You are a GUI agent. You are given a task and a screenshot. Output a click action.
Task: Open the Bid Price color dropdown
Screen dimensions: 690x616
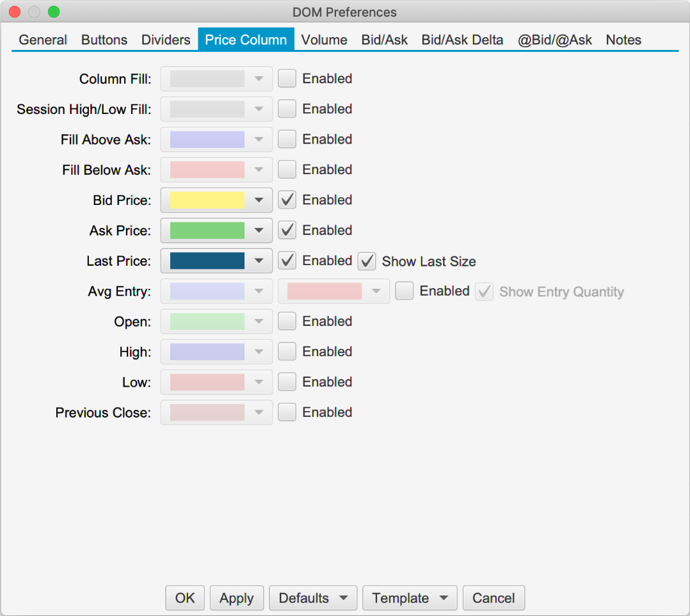pos(259,200)
